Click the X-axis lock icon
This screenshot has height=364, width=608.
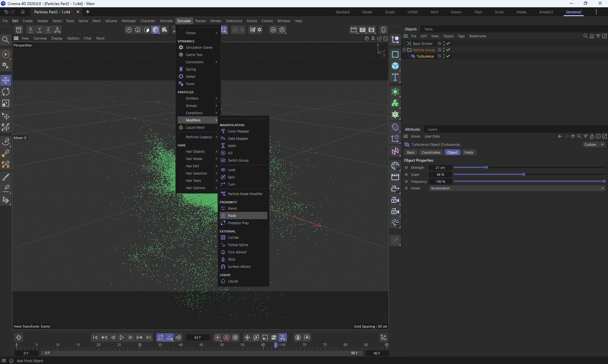(30, 30)
